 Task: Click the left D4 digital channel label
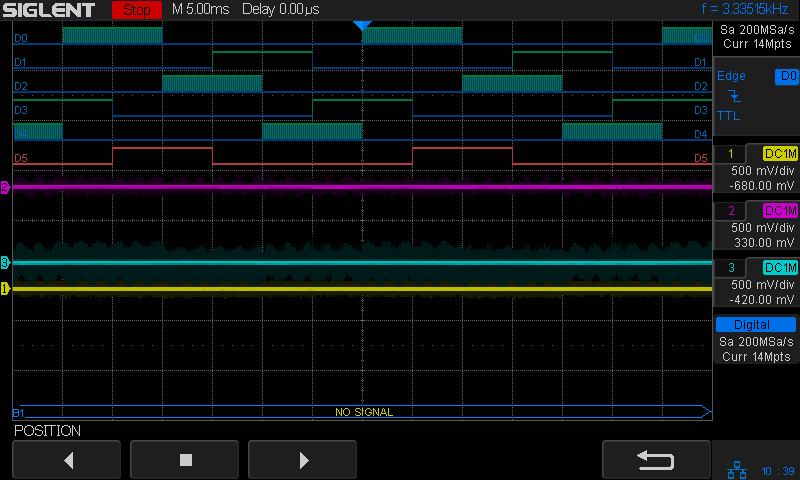point(21,134)
